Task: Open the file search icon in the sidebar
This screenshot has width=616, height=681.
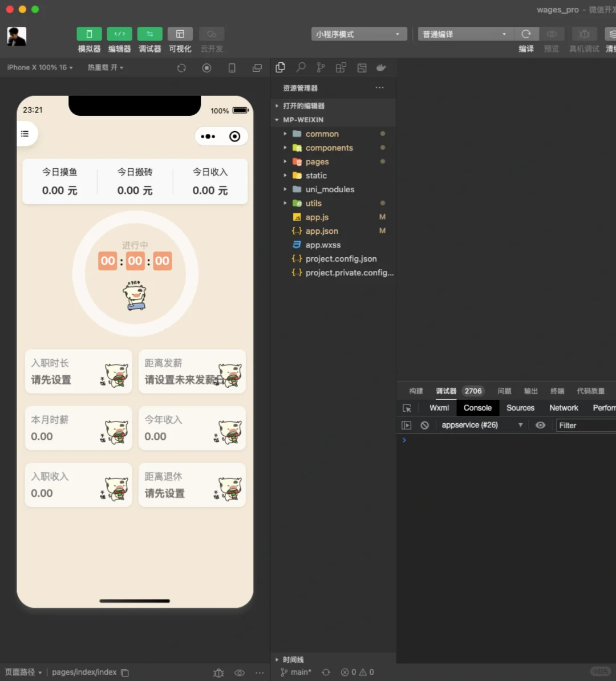Action: 301,67
